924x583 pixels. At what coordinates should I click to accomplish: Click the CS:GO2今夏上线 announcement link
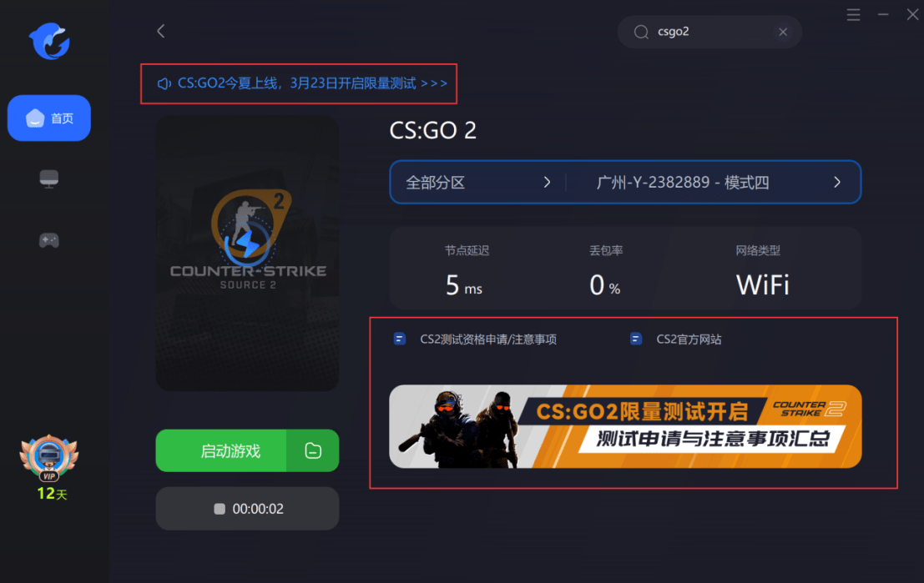point(301,83)
